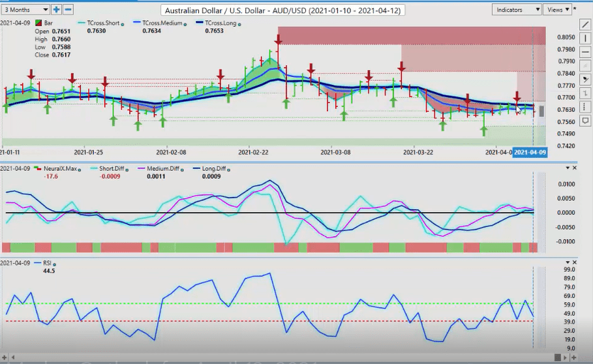Open the 3 Months timeframe dropdown
The image size is (593, 364).
pos(25,9)
